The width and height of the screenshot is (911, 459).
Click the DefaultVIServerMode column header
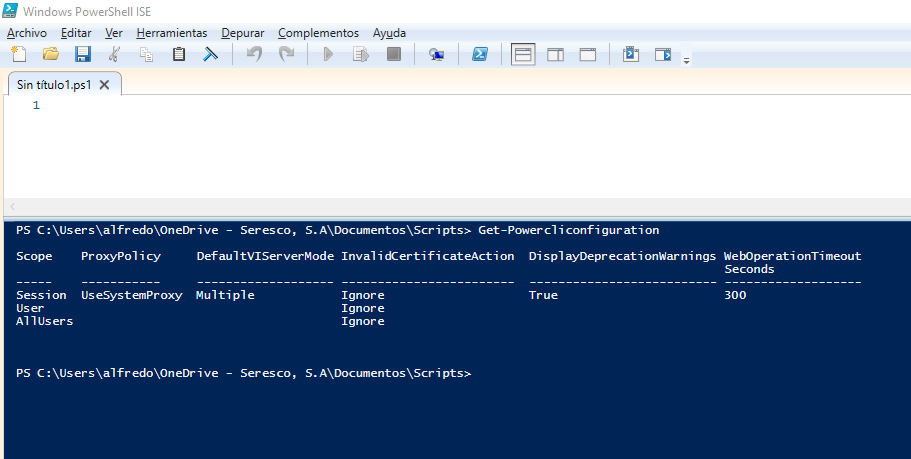265,256
